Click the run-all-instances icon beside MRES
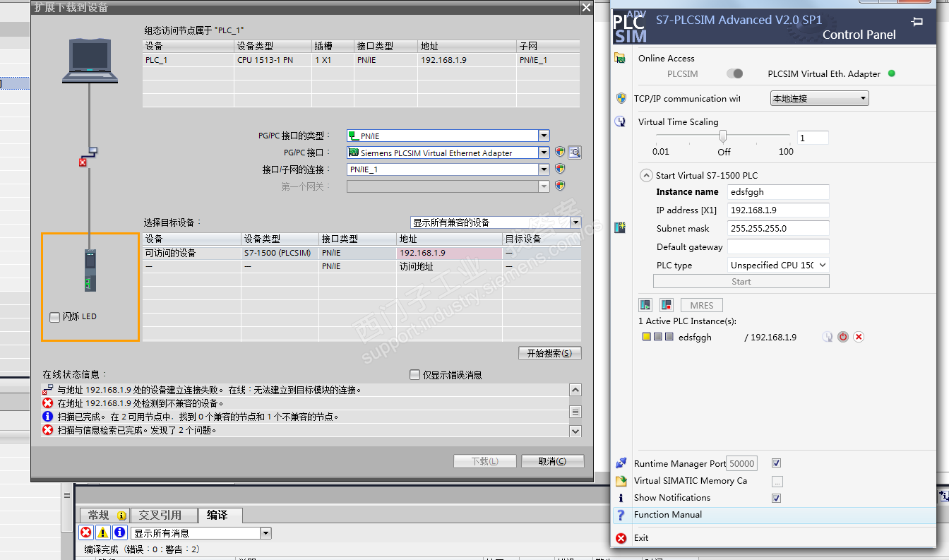949x560 pixels. click(645, 305)
